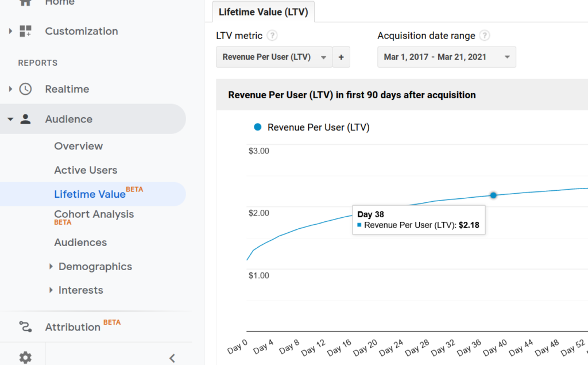Go to the Audience Overview report

click(x=78, y=146)
